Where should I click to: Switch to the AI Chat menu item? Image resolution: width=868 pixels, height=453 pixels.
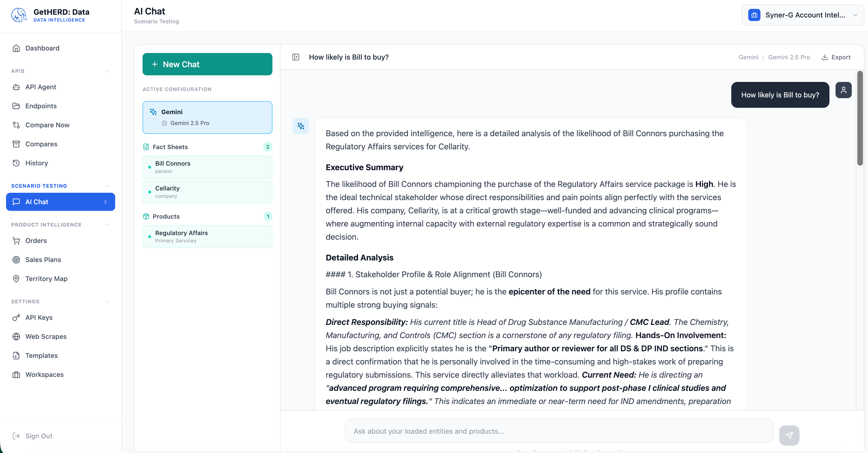click(60, 202)
